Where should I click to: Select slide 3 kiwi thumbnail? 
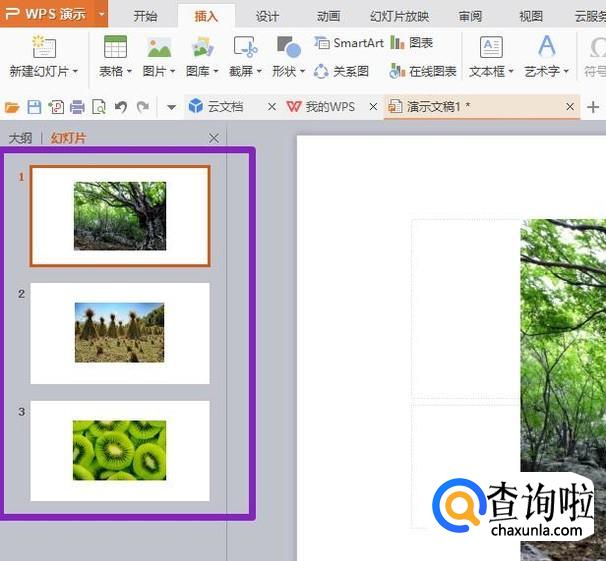click(120, 450)
